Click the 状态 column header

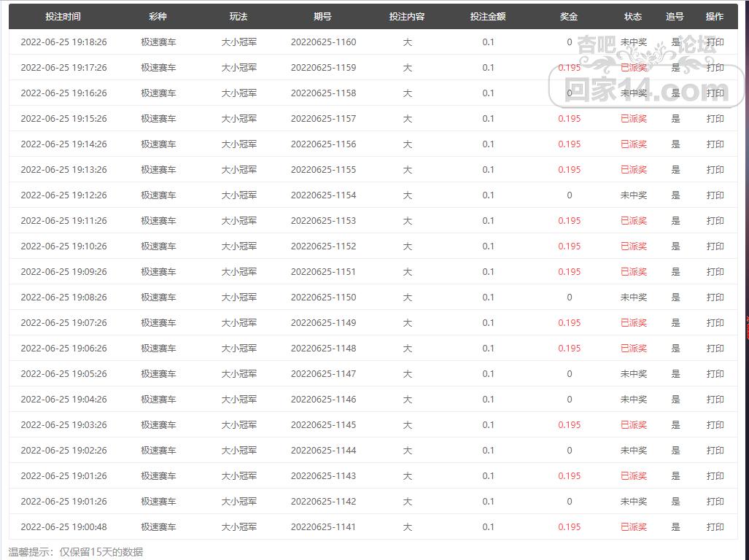pyautogui.click(x=633, y=17)
